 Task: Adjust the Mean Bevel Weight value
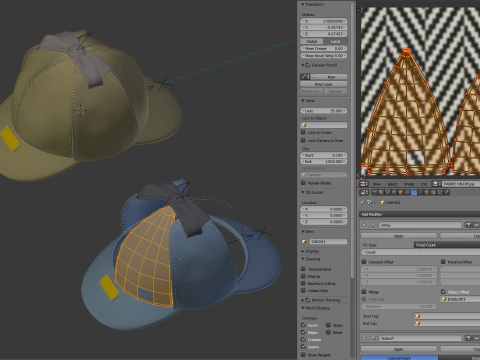[x=324, y=56]
